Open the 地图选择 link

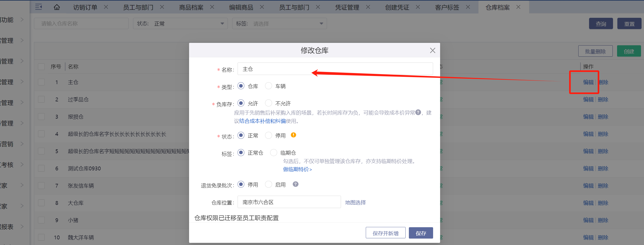click(x=355, y=202)
